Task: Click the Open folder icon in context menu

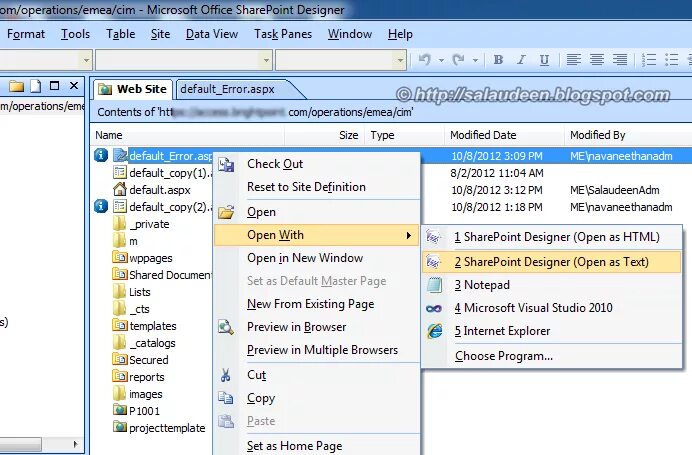Action: 226,212
